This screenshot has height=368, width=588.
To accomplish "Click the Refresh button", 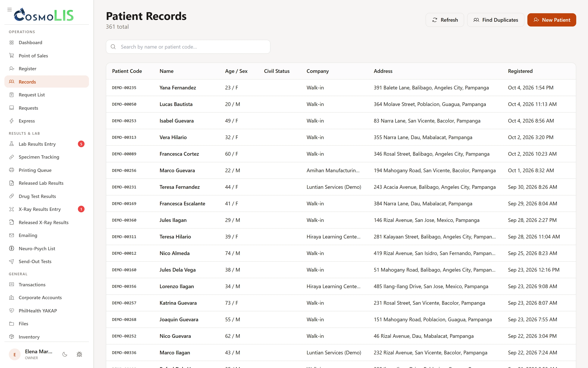I will pos(445,20).
